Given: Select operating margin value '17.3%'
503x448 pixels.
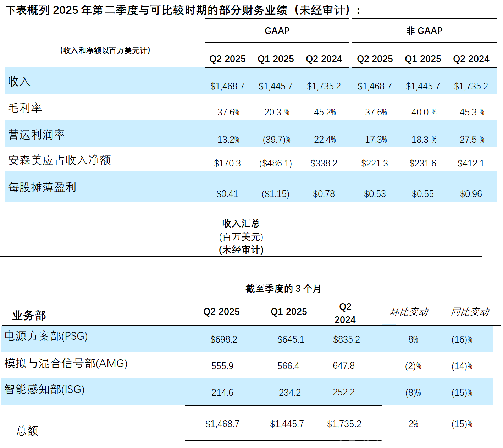Looking at the screenshot, I should pos(376,140).
